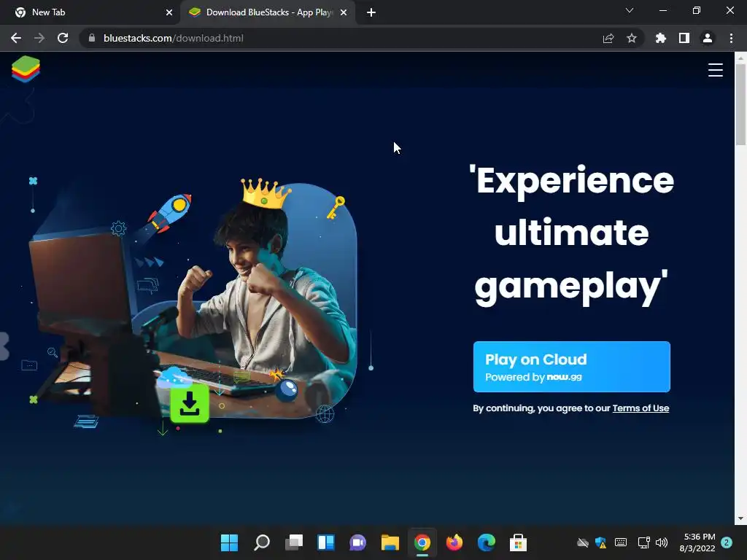Select the Download BlueStacks tab

tap(267, 12)
